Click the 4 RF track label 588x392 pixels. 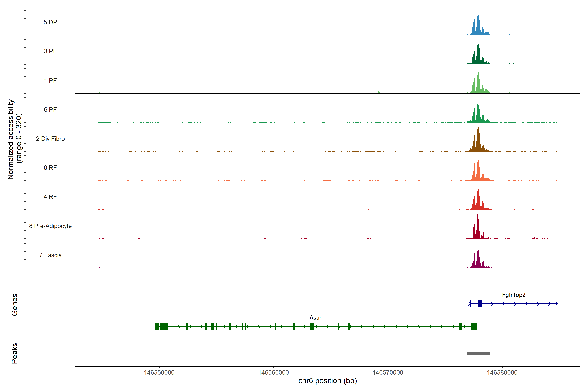click(50, 197)
